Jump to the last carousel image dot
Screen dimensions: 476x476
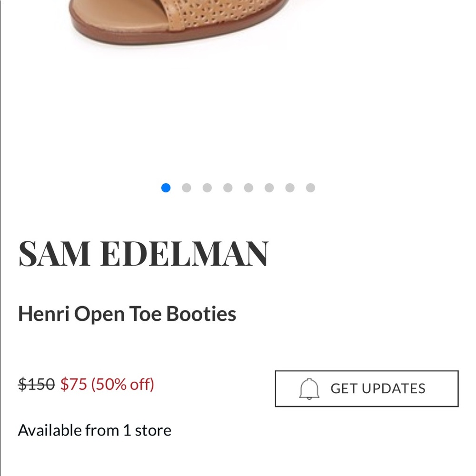[x=310, y=188]
